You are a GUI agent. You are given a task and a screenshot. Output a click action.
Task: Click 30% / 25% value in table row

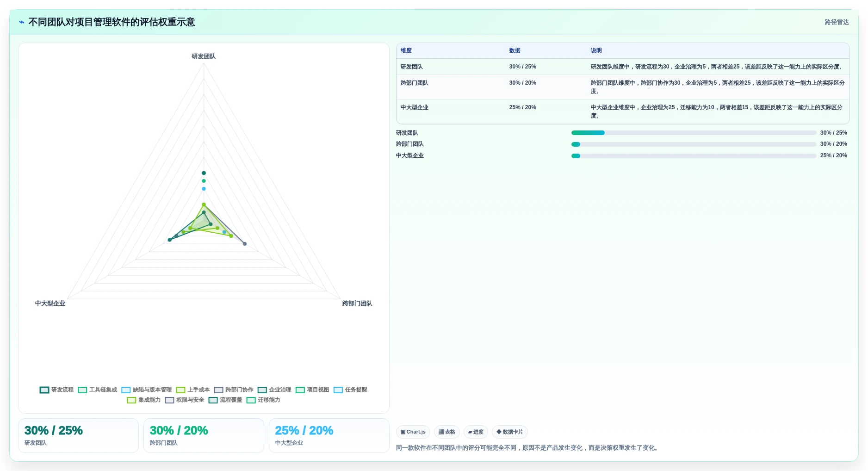(x=522, y=67)
